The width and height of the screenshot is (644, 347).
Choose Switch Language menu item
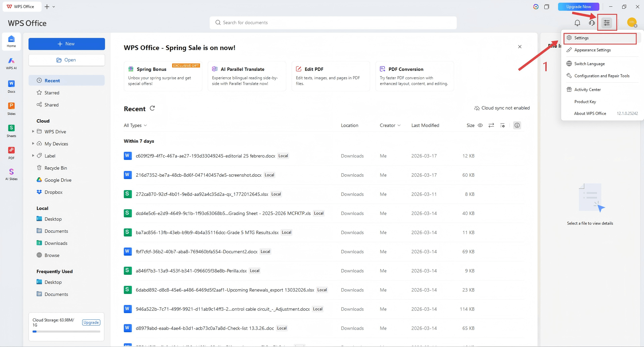click(x=589, y=64)
